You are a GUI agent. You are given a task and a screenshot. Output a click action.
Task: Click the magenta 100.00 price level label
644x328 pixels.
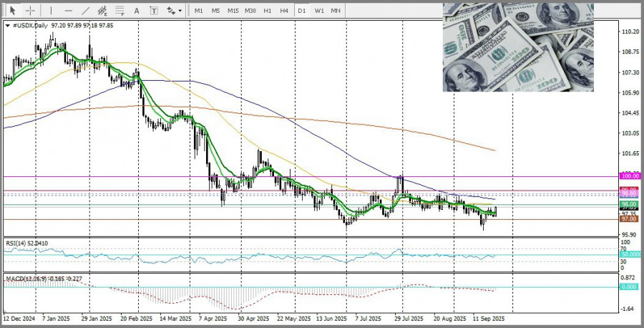point(630,175)
